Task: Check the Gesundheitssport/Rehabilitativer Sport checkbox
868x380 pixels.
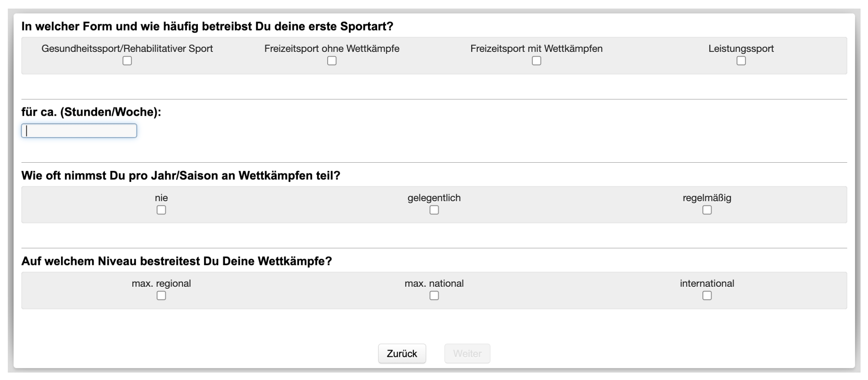Action: pyautogui.click(x=127, y=61)
